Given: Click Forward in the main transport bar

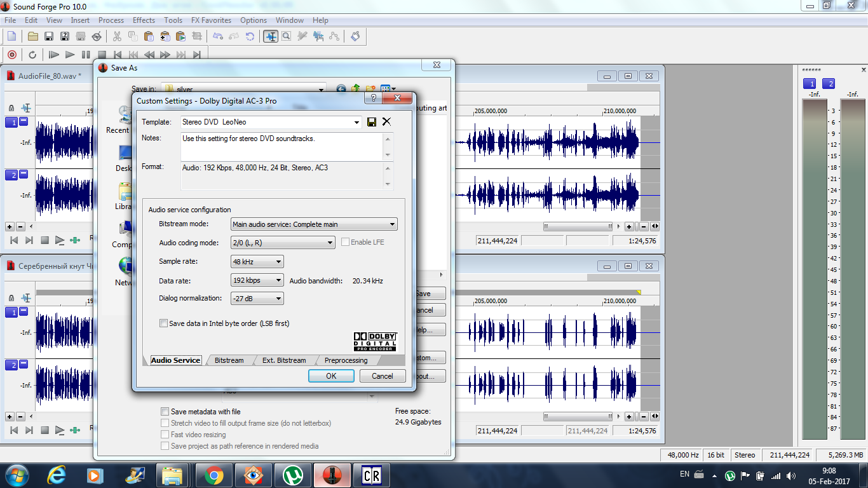Looking at the screenshot, I should (165, 55).
